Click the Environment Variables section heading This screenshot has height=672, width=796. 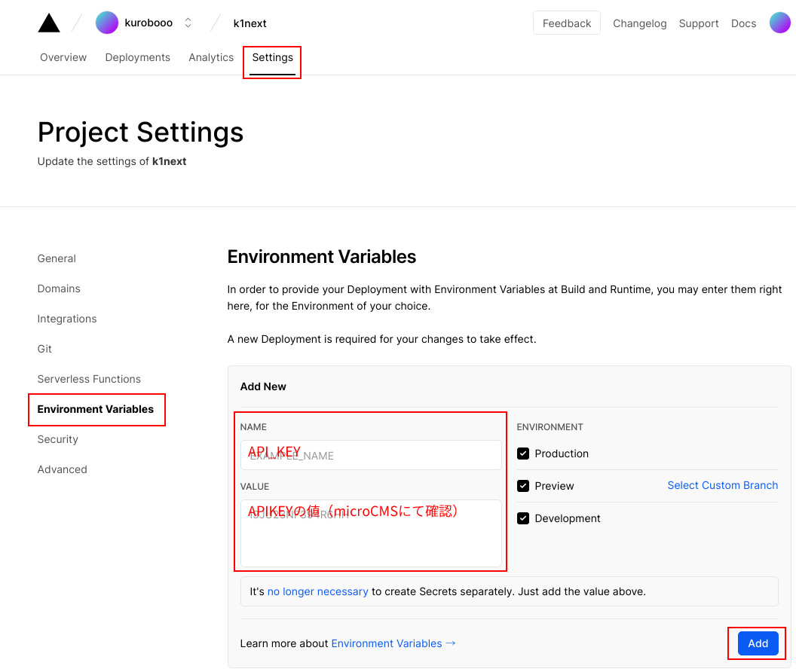[x=322, y=257]
